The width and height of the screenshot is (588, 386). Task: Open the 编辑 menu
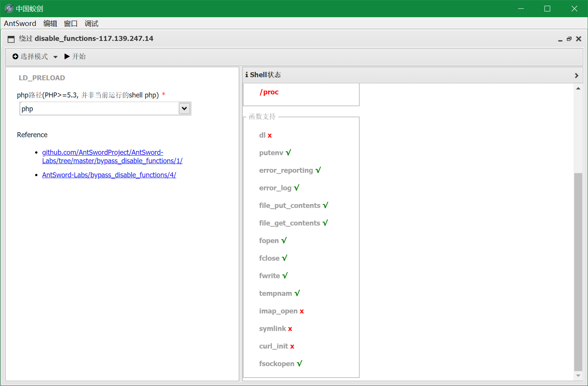click(50, 23)
